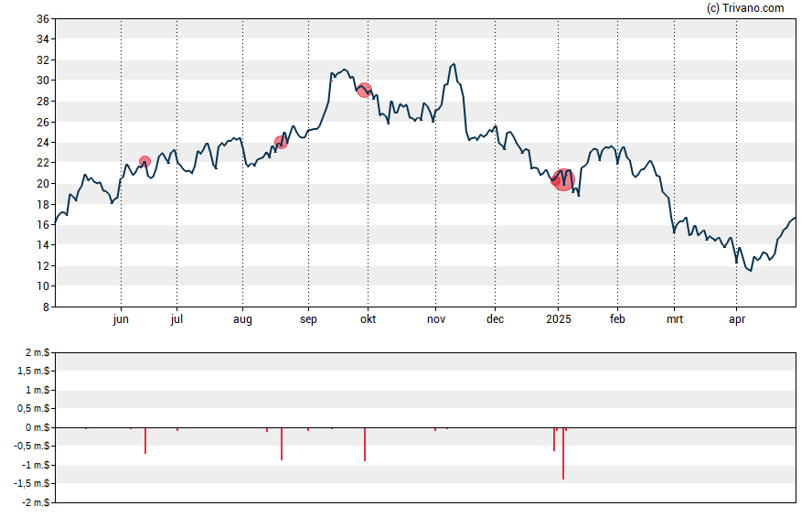Click the red marker near okt
812x517 pixels.
click(365, 91)
